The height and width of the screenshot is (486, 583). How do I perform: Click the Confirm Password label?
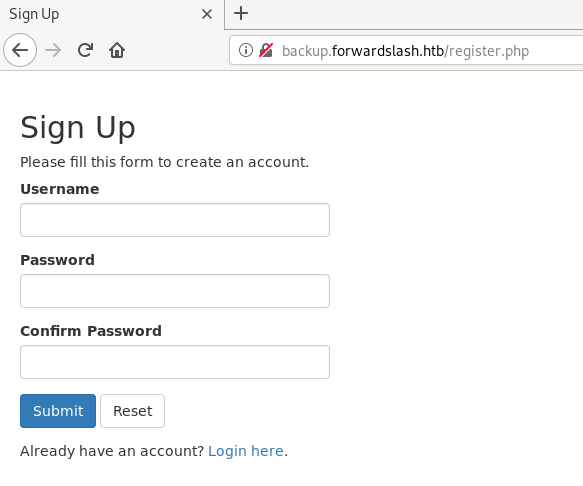click(x=91, y=331)
